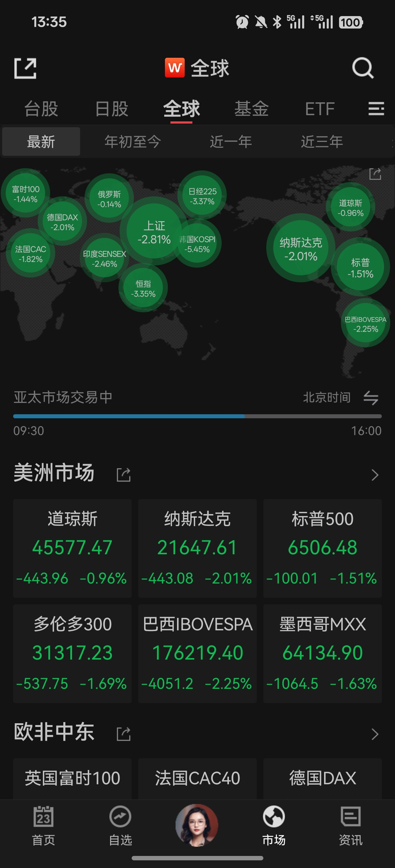Select the 近三年 period filter
Screen dimensions: 395x868
click(322, 141)
